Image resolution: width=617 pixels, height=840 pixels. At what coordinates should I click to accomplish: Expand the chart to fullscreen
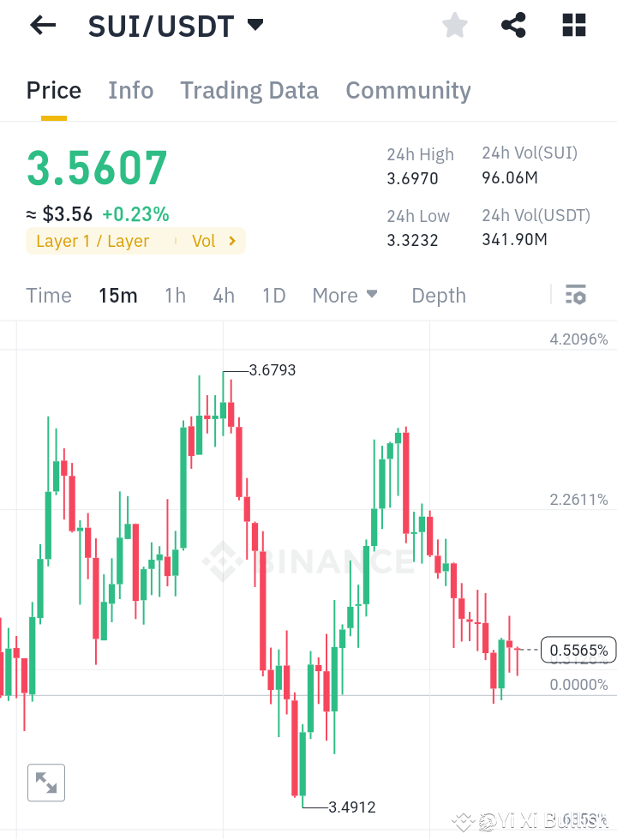tap(45, 782)
